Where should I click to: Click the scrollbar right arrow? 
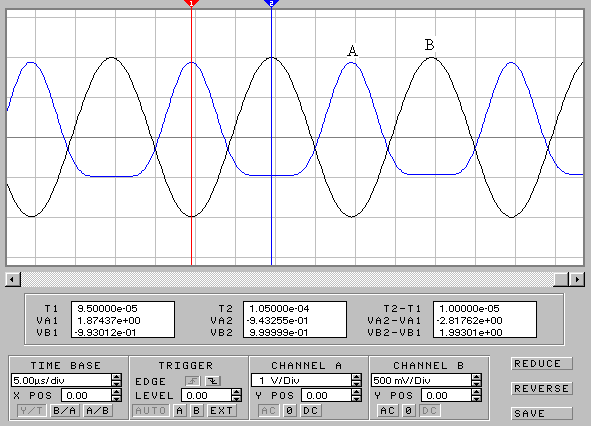pos(577,279)
